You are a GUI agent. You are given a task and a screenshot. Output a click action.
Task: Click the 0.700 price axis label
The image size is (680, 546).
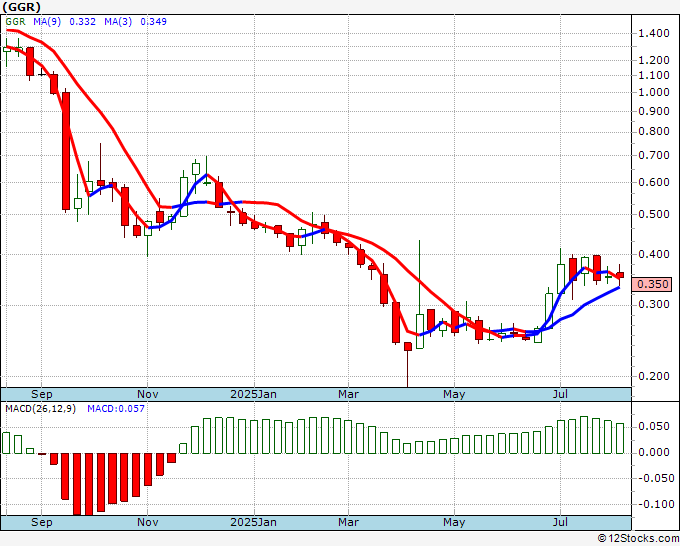(x=654, y=155)
